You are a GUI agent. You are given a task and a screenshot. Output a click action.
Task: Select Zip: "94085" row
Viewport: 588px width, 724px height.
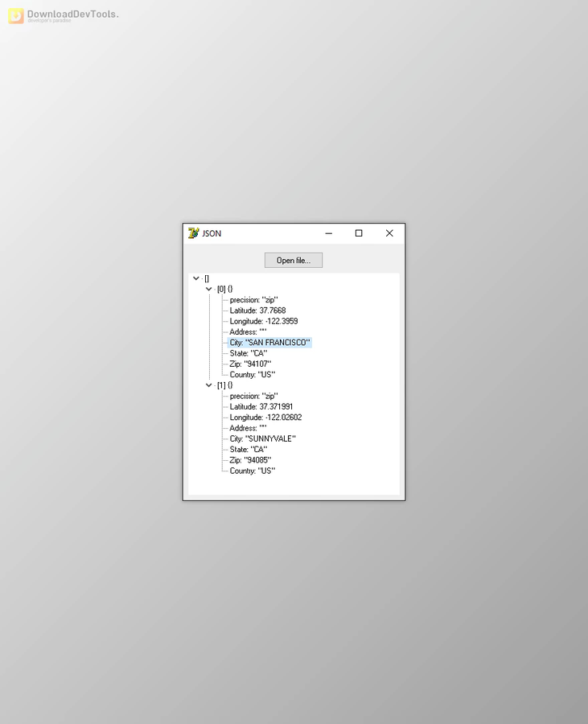point(250,460)
